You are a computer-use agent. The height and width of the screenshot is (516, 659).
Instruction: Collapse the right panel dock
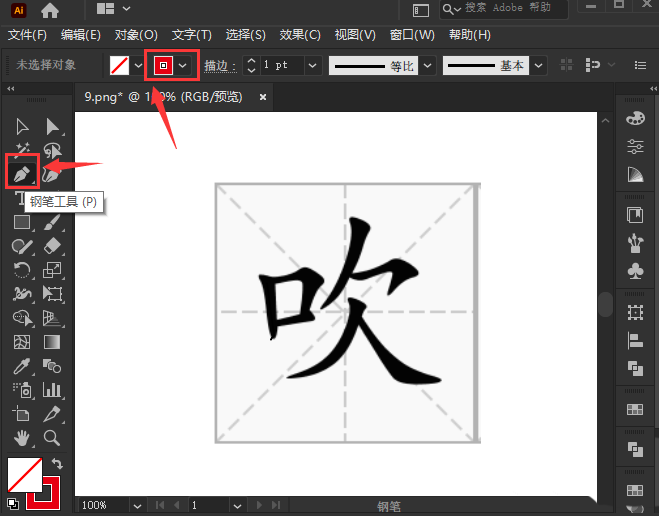coord(653,88)
